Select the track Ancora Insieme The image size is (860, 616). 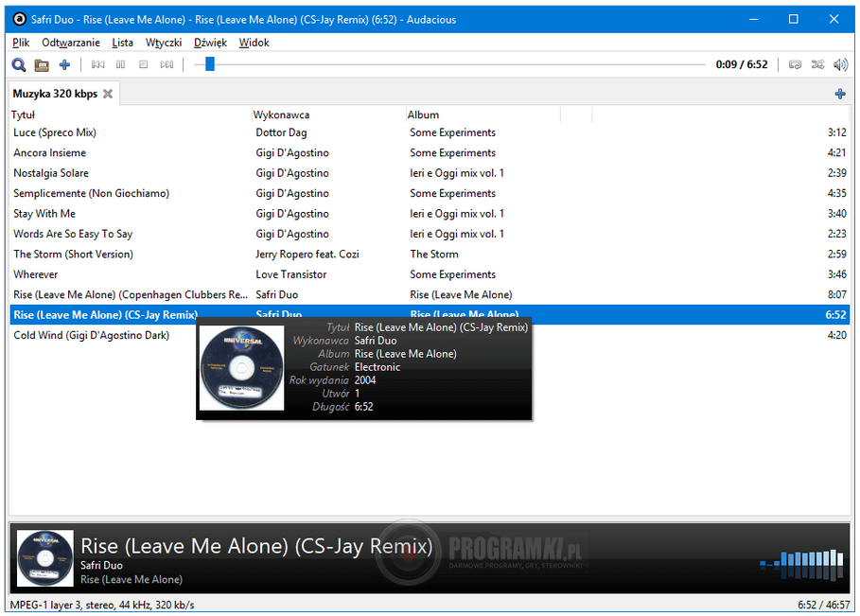click(430, 152)
